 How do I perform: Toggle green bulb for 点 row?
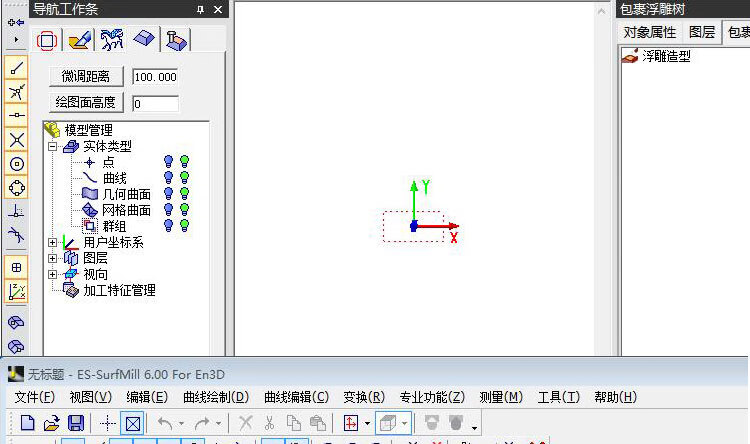point(184,162)
